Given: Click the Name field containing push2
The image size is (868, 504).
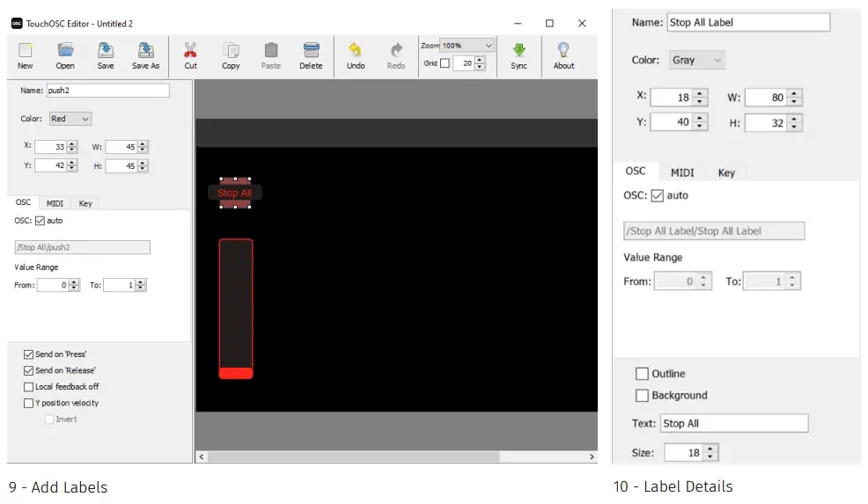Looking at the screenshot, I should [x=107, y=91].
